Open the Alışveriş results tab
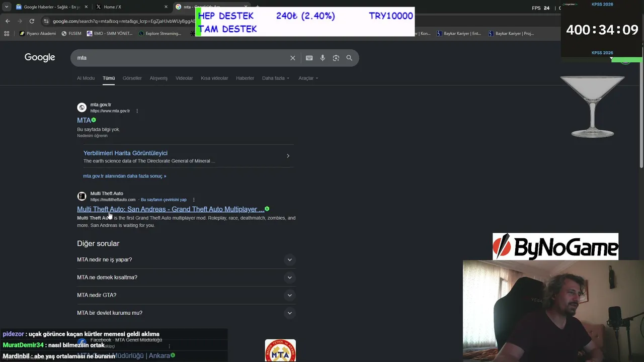644x362 pixels. pyautogui.click(x=158, y=78)
